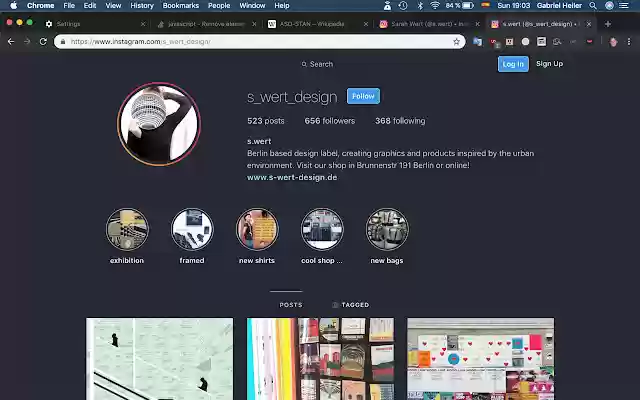The image size is (640, 400).
Task: Select the TAGGED profile tab
Action: coord(351,305)
